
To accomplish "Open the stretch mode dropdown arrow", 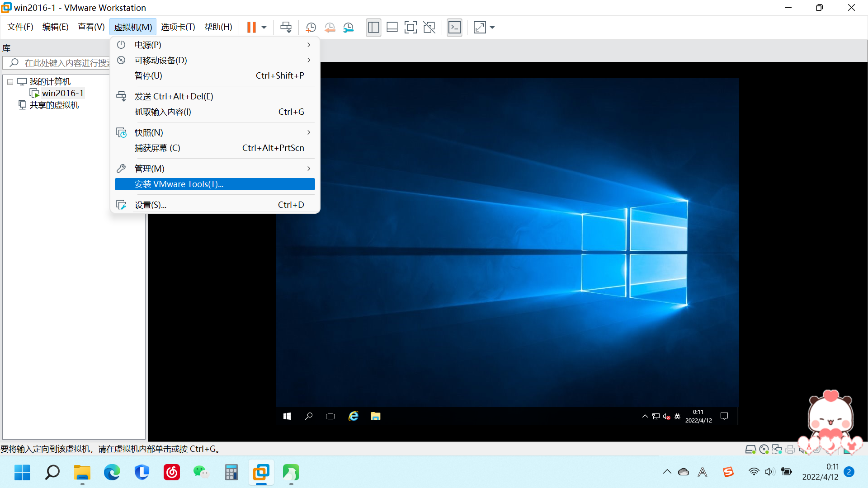I will pyautogui.click(x=492, y=28).
